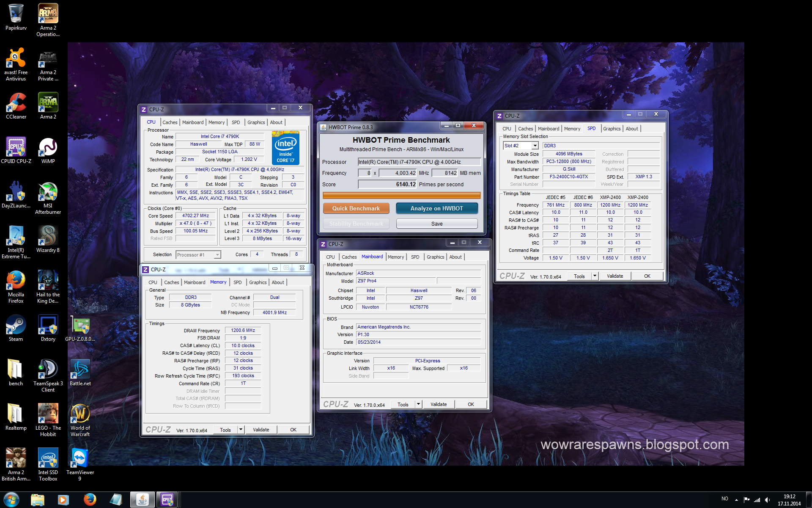Open Intel Extreme Tuning Utility icon
The image size is (812, 508).
coord(16,242)
